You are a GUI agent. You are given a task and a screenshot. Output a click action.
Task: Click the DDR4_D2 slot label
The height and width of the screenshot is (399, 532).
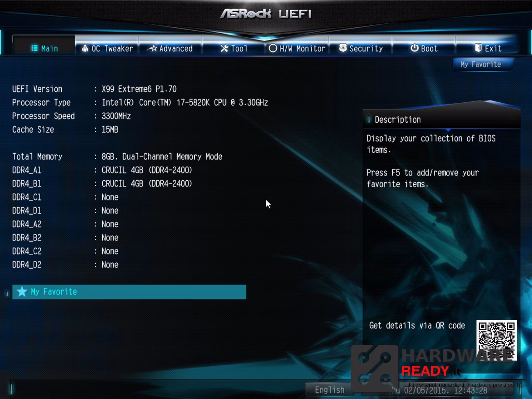click(27, 265)
